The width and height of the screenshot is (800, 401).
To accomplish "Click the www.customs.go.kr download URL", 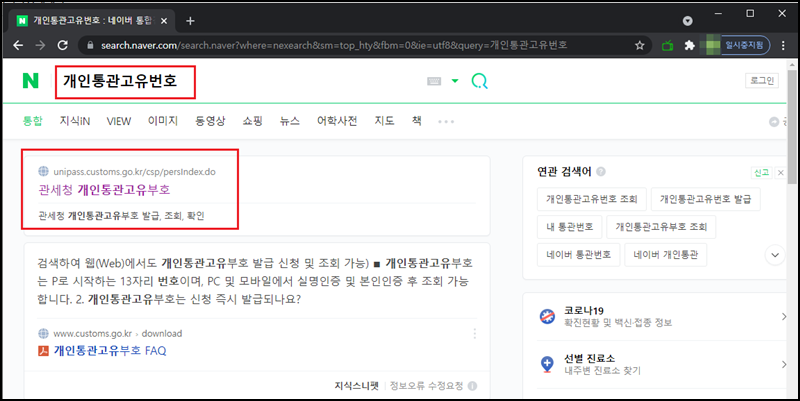I will pyautogui.click(x=117, y=333).
